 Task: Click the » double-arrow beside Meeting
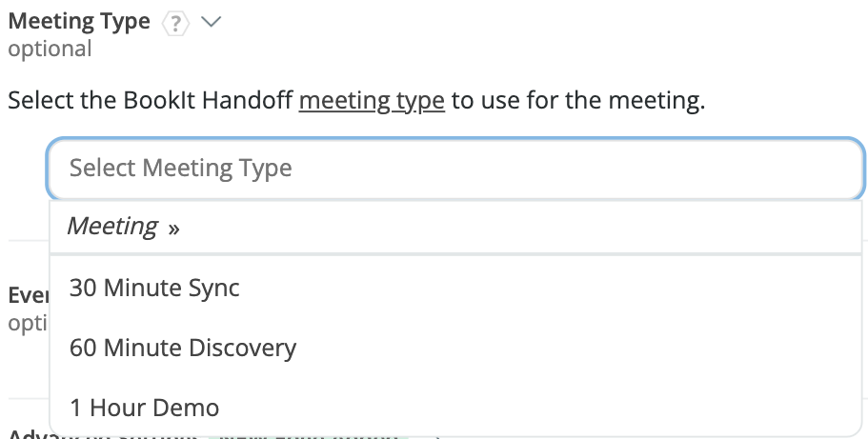[173, 229]
